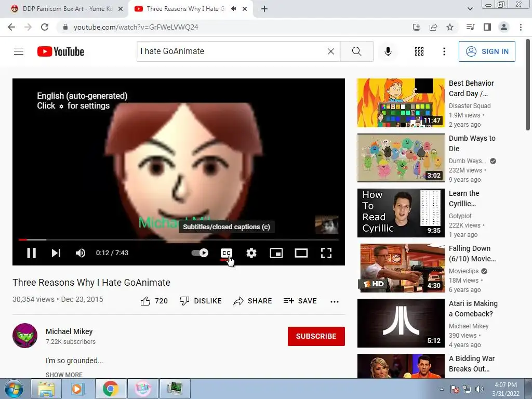Open video player settings gear
This screenshot has height=399, width=532.
(x=251, y=253)
